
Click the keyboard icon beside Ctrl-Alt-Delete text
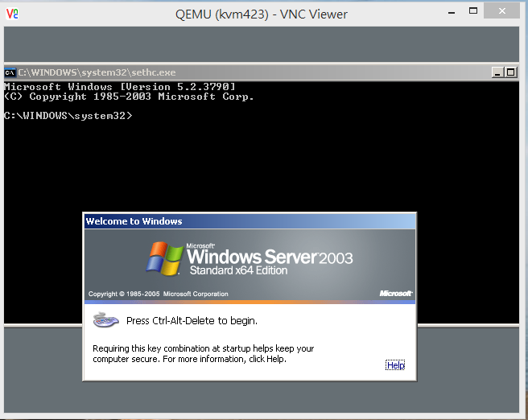point(105,320)
